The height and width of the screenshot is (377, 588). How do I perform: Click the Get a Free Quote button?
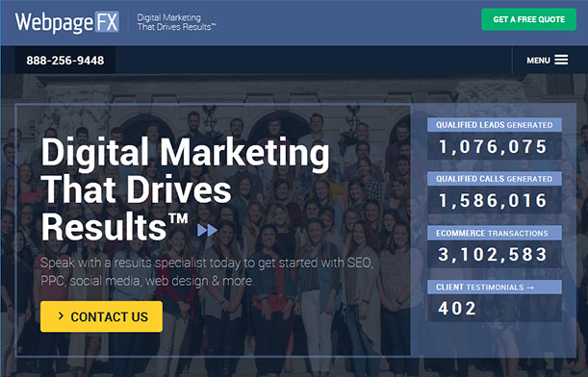[528, 19]
